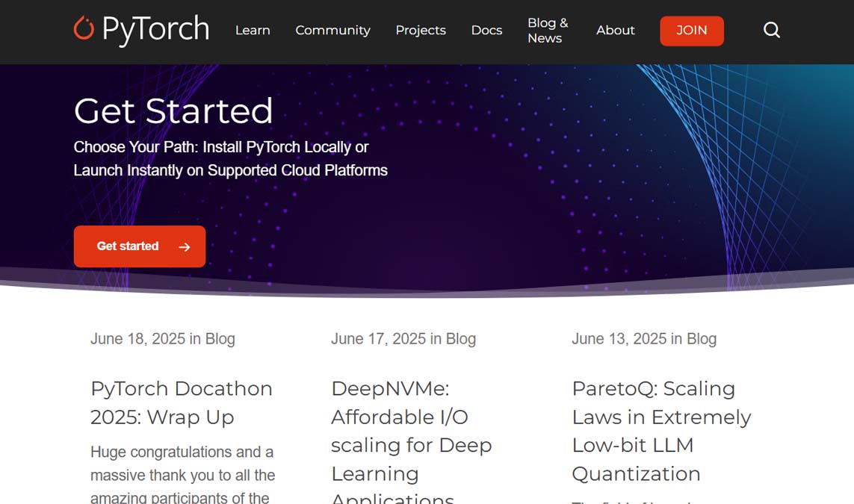This screenshot has height=504, width=854.
Task: Open the Community menu
Action: 332,31
